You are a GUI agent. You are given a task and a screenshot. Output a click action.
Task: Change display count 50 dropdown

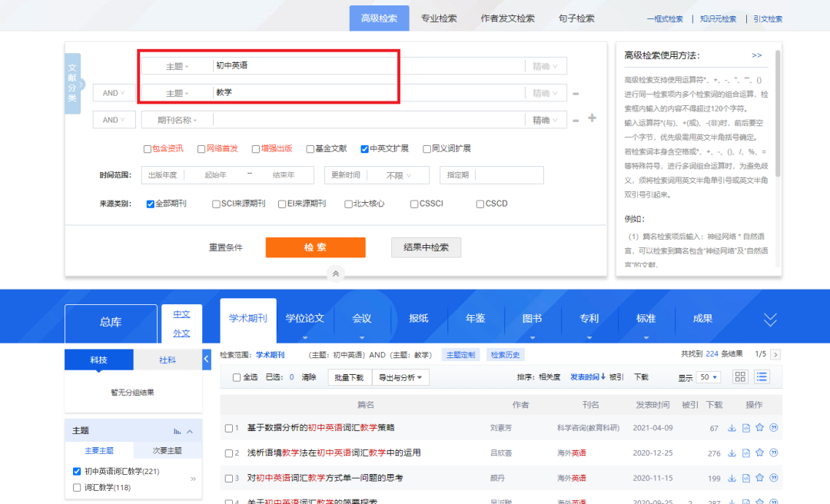click(709, 377)
